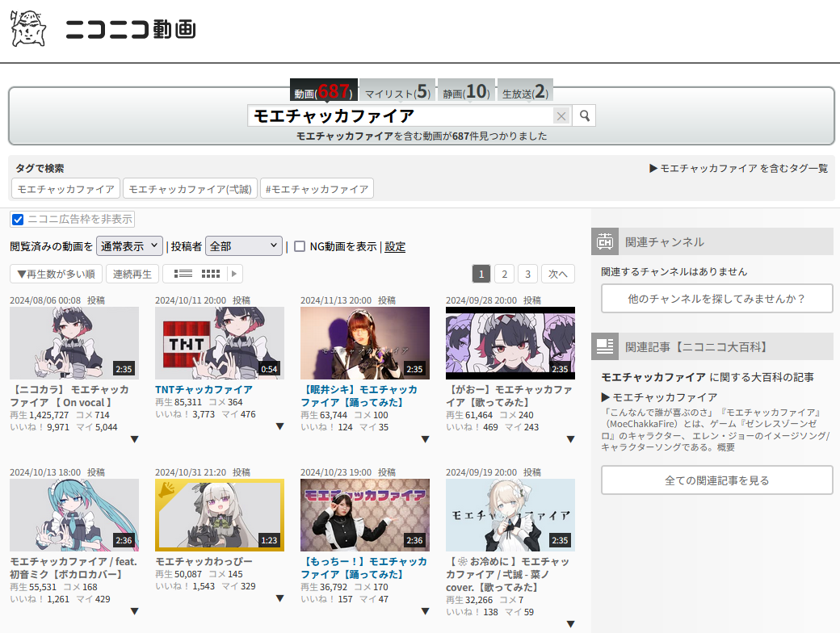Click the 全ての関連記事を見る button

pos(716,480)
